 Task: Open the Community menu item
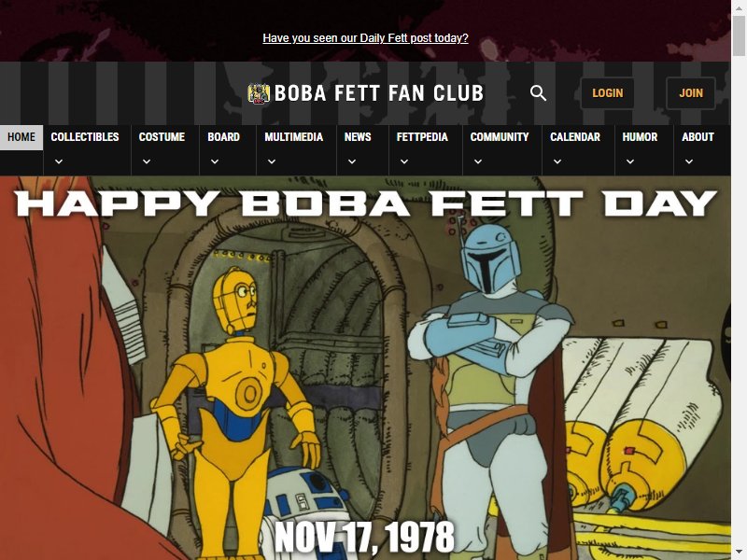[x=500, y=137]
